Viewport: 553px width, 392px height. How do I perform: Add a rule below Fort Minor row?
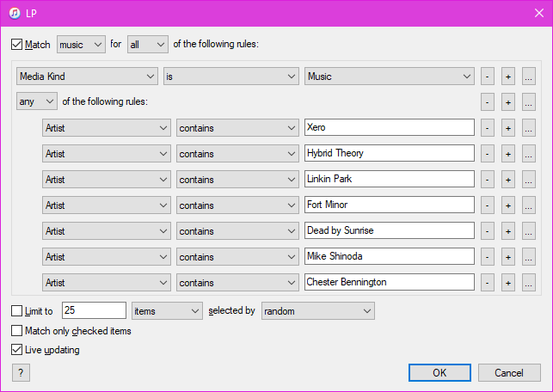(508, 205)
